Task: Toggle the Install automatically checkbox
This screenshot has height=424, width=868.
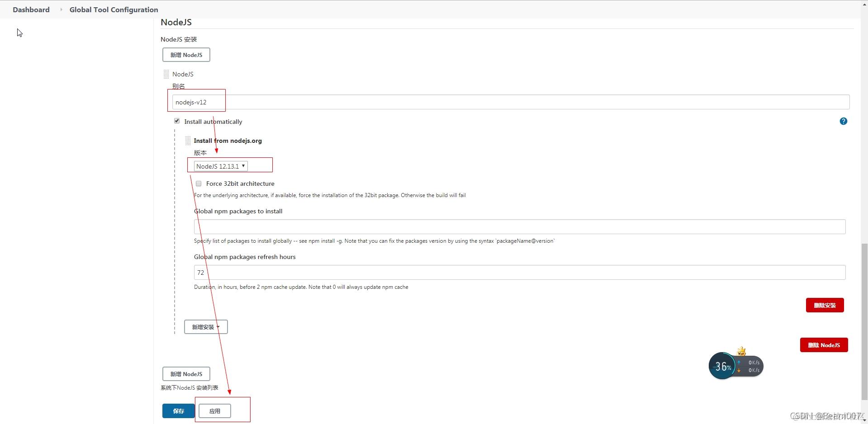Action: [177, 121]
